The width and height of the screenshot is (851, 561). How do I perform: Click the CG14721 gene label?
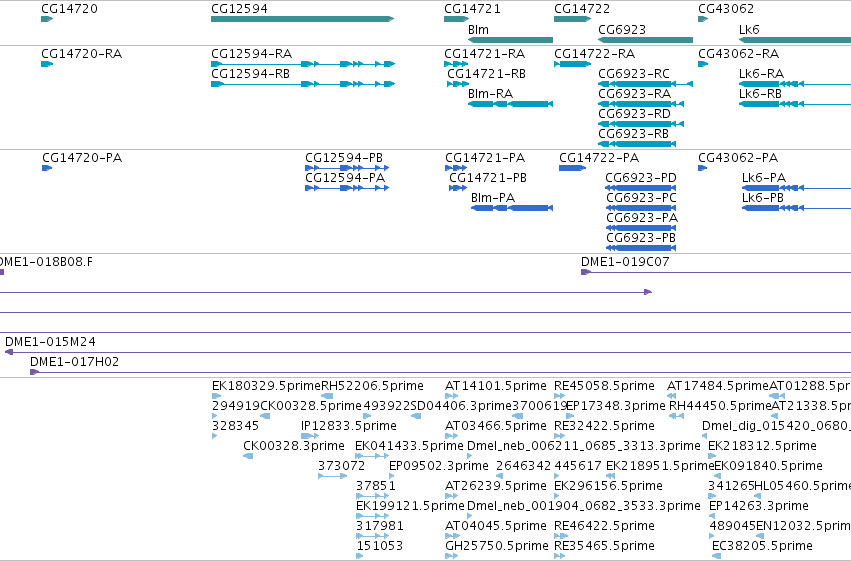pyautogui.click(x=472, y=9)
